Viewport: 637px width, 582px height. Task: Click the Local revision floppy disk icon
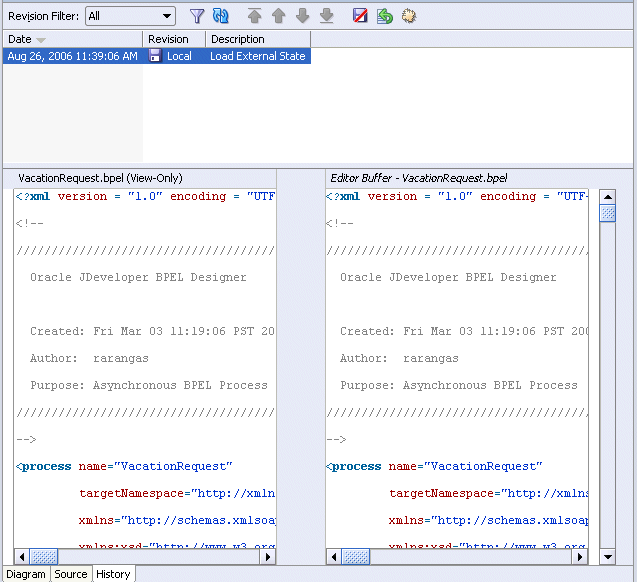(x=155, y=56)
